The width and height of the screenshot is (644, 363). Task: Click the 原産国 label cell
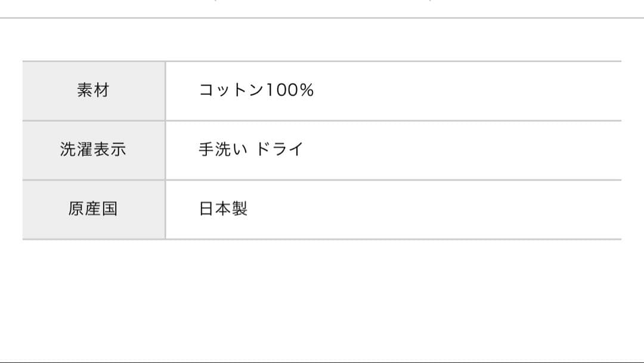pyautogui.click(x=94, y=210)
